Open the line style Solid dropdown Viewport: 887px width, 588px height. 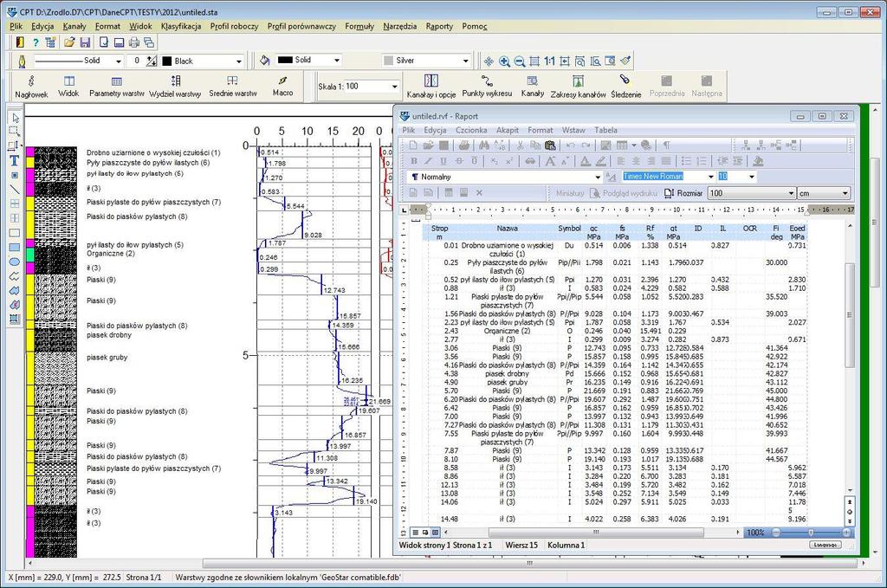click(x=118, y=61)
